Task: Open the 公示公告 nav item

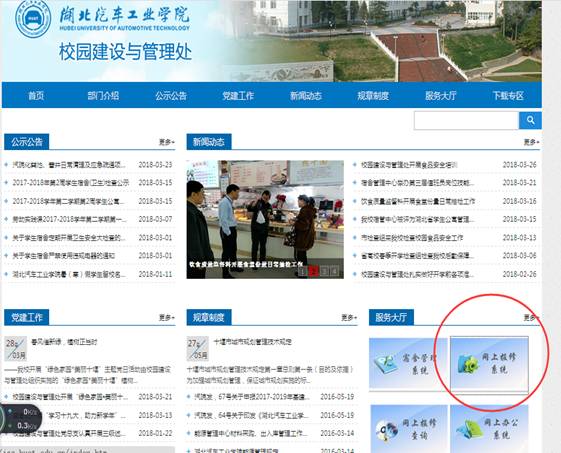Action: point(171,96)
